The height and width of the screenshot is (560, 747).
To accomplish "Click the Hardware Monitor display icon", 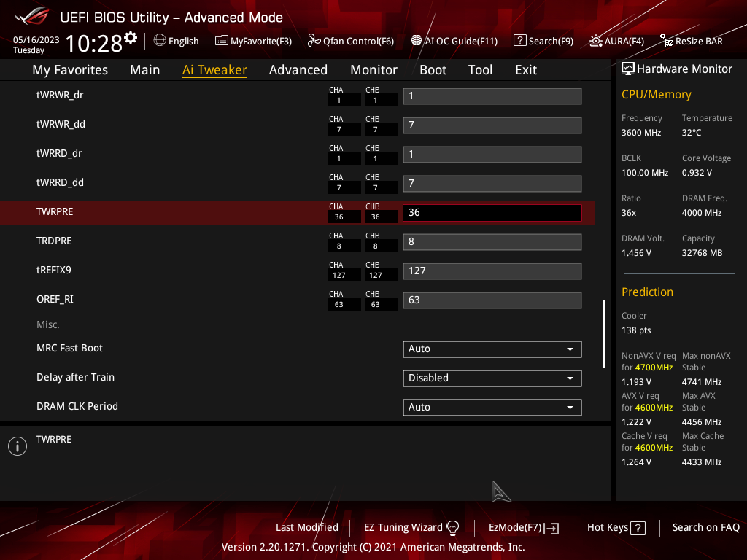I will click(x=628, y=69).
